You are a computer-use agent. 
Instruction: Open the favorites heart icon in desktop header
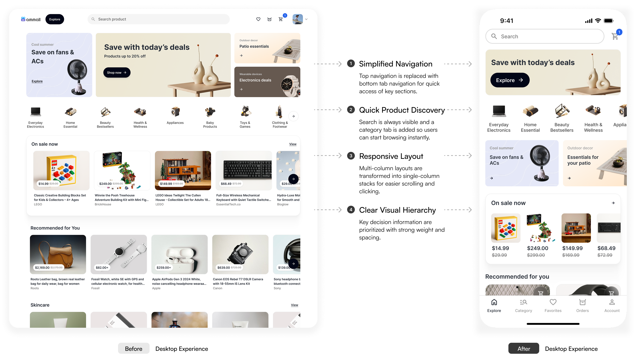[x=258, y=19]
